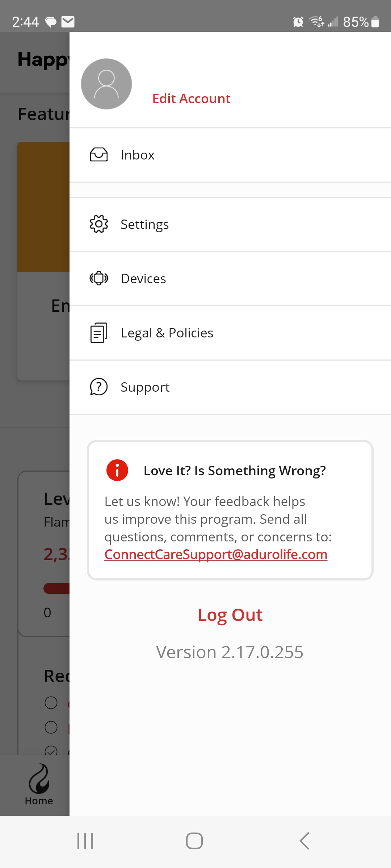Select the second unchecked radio circle

coord(51,727)
